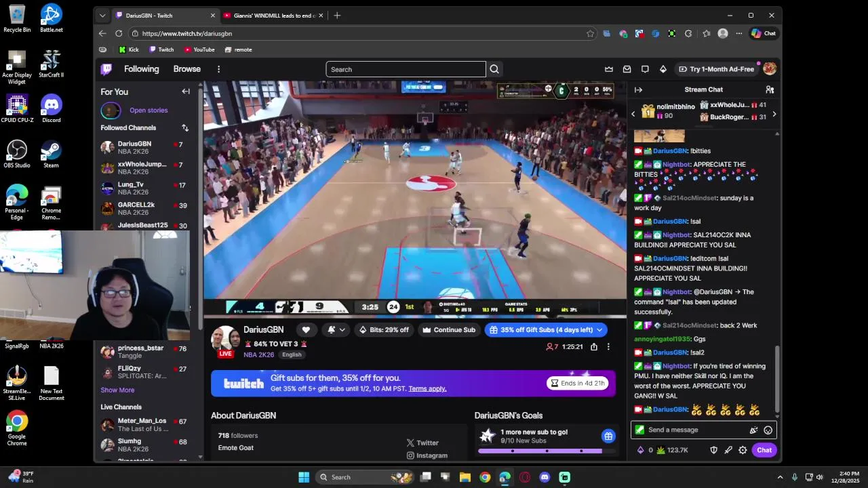This screenshot has height=488, width=868.
Task: Click NBA 2K26 category link
Action: tap(258, 354)
